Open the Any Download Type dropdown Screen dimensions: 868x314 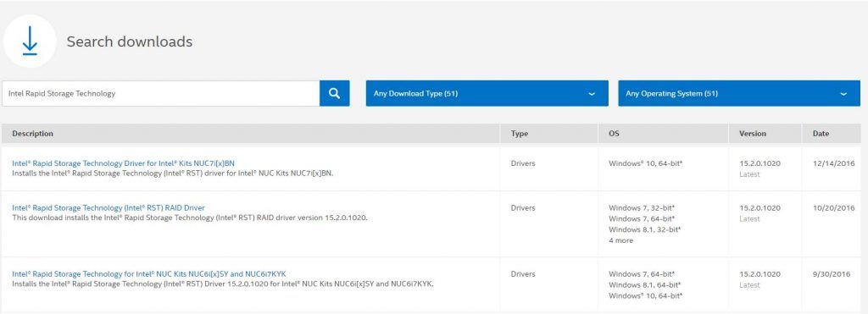(487, 93)
